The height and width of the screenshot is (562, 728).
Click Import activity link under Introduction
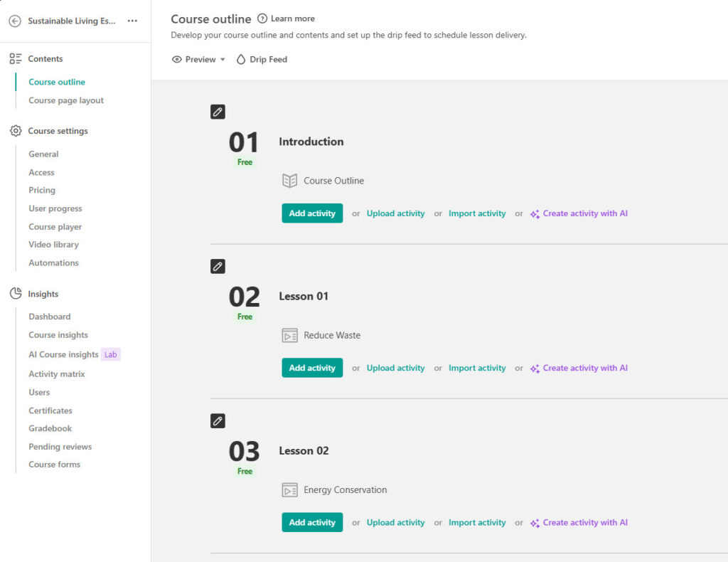pyautogui.click(x=477, y=213)
